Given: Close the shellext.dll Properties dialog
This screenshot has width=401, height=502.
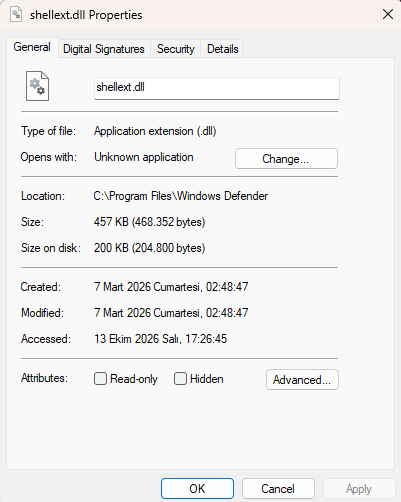Looking at the screenshot, I should point(388,14).
